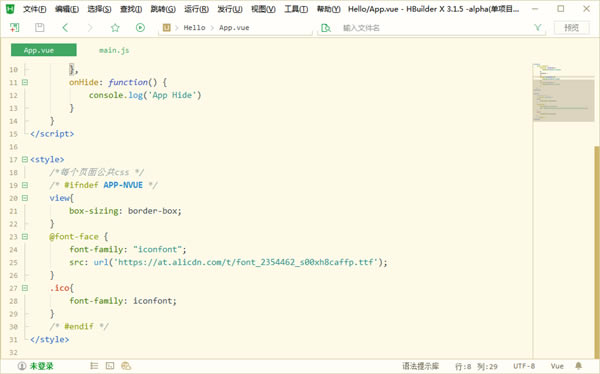
Task: Collapse the #ifndef block at line 19
Action: (25, 185)
